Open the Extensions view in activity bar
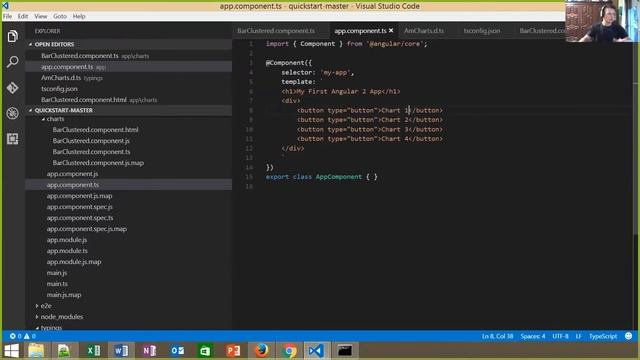 point(12,139)
